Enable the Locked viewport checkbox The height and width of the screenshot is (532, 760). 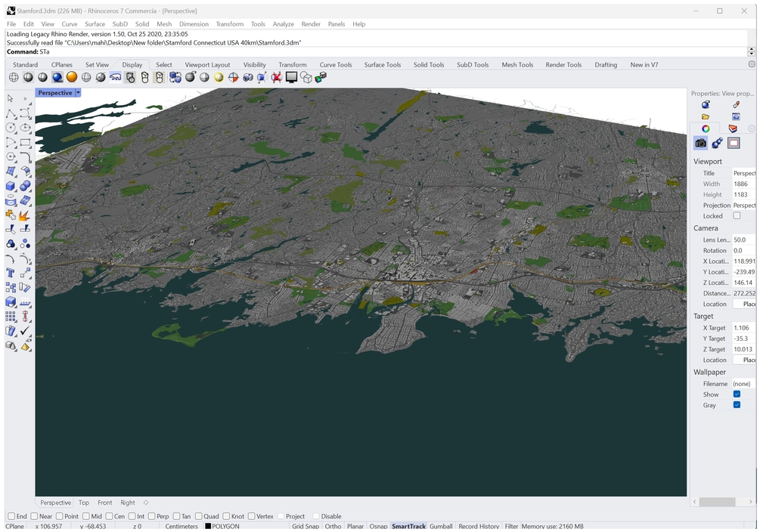pos(737,216)
